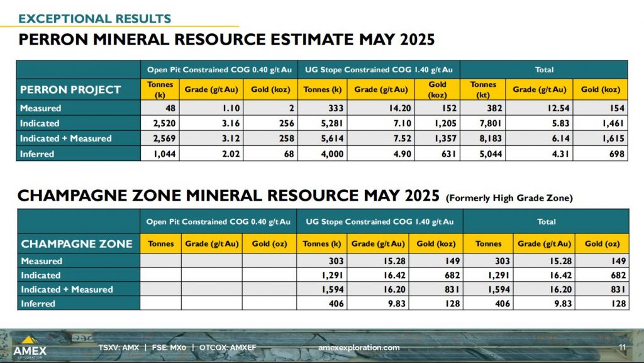Select the TSXV: AMX ticker text

[119, 348]
